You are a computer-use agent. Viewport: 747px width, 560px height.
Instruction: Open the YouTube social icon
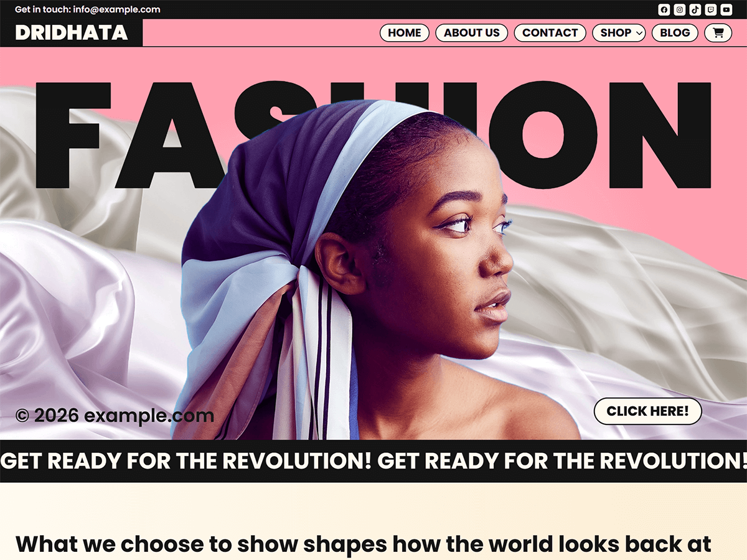pos(726,9)
